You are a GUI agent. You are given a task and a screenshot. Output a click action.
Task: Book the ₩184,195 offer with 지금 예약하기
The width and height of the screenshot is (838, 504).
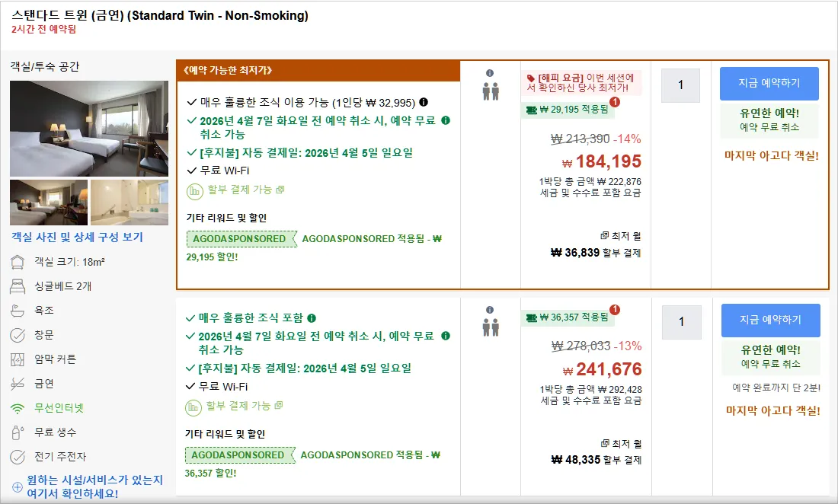click(769, 83)
